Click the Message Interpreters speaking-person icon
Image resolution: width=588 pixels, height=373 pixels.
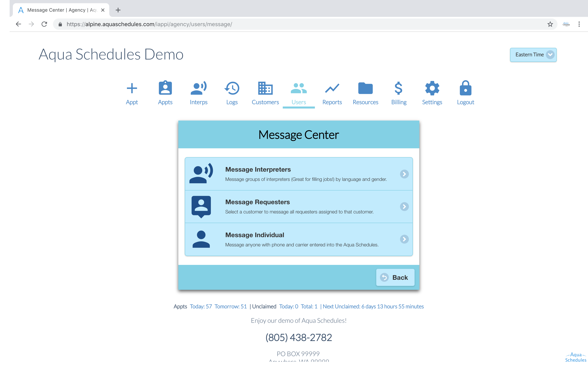201,173
